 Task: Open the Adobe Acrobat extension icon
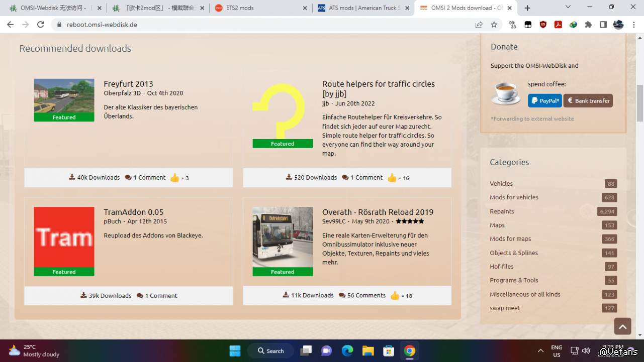pyautogui.click(x=558, y=25)
